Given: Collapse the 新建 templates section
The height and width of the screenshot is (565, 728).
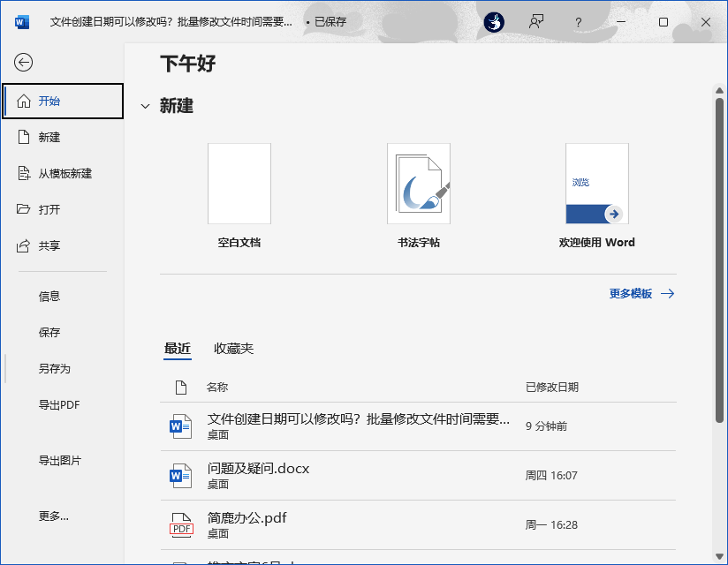Looking at the screenshot, I should pyautogui.click(x=145, y=105).
